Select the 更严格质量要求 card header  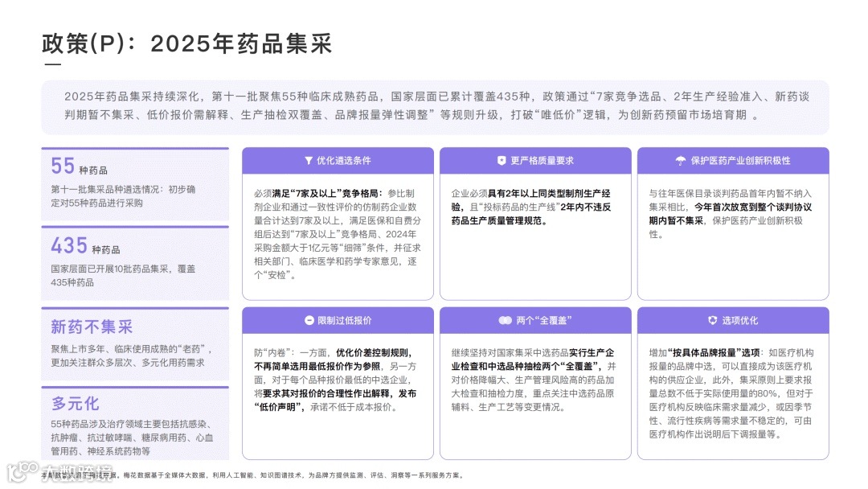tap(535, 161)
